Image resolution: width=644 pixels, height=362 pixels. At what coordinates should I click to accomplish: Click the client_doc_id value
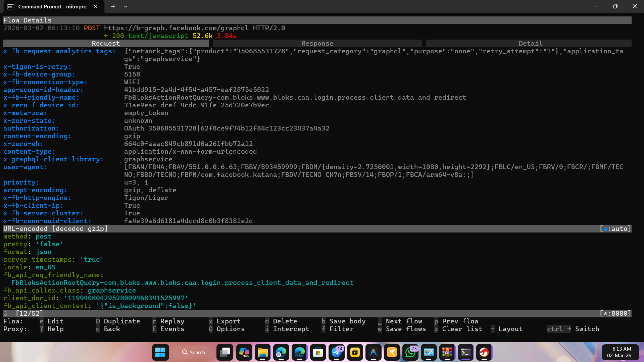[x=126, y=298]
